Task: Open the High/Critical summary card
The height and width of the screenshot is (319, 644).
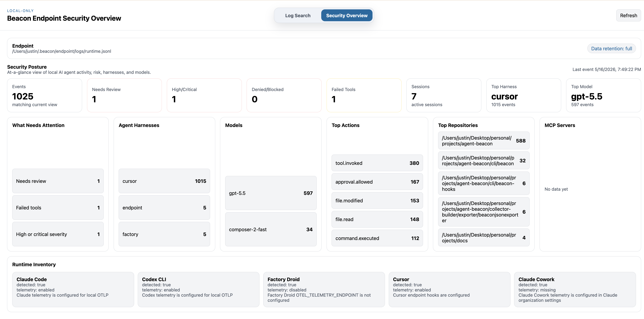Action: pyautogui.click(x=204, y=95)
